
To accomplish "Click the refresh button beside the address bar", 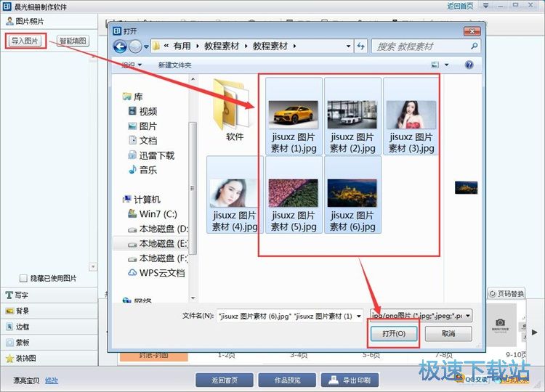I will pyautogui.click(x=360, y=46).
